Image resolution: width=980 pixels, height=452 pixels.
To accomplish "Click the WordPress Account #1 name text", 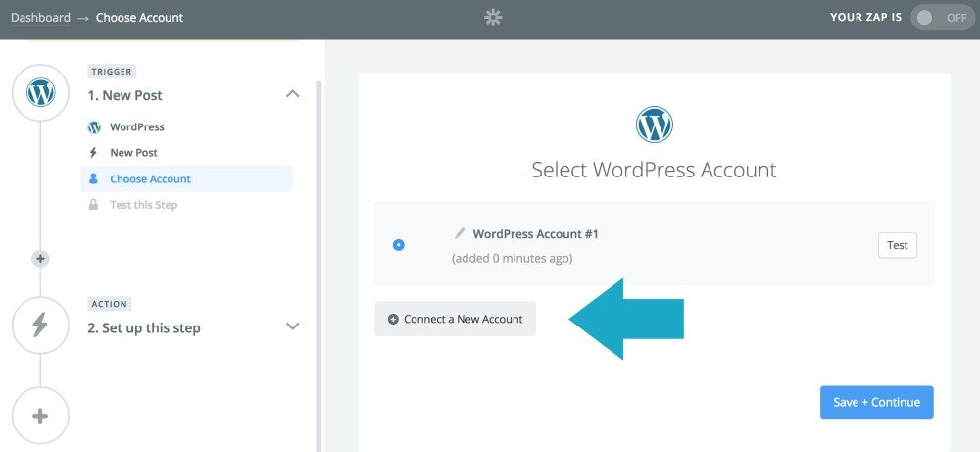I will (x=536, y=234).
